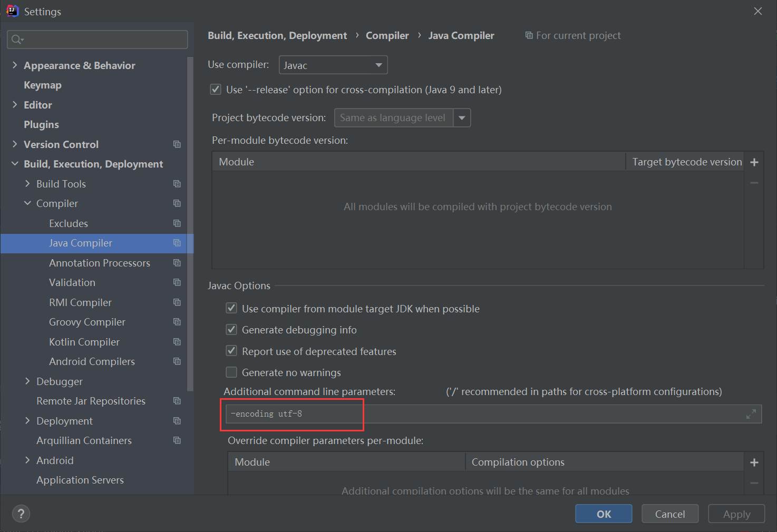Select Annotation Processors in the tree
This screenshot has height=532, width=777.
pyautogui.click(x=100, y=263)
